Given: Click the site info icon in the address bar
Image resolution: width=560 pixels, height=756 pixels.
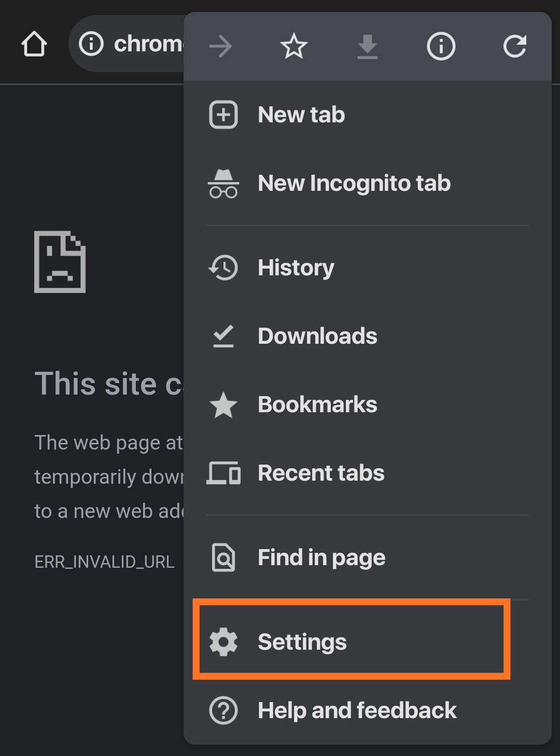Looking at the screenshot, I should coord(91,44).
